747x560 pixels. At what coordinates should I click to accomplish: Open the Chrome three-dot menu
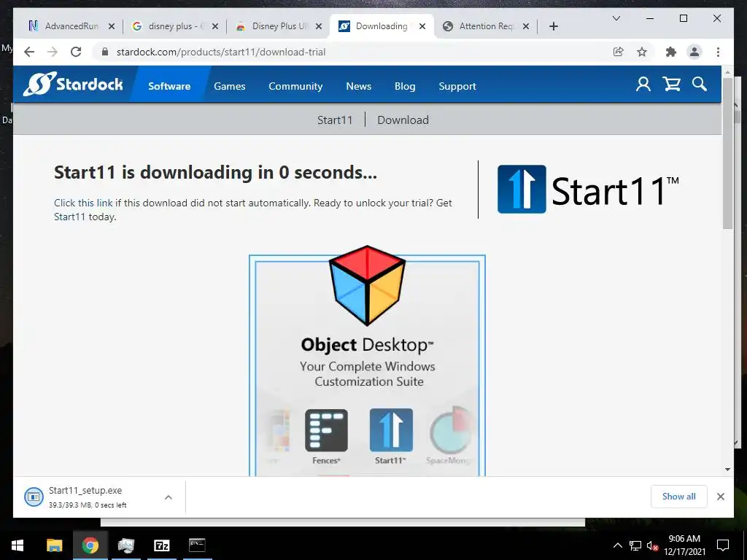(718, 52)
